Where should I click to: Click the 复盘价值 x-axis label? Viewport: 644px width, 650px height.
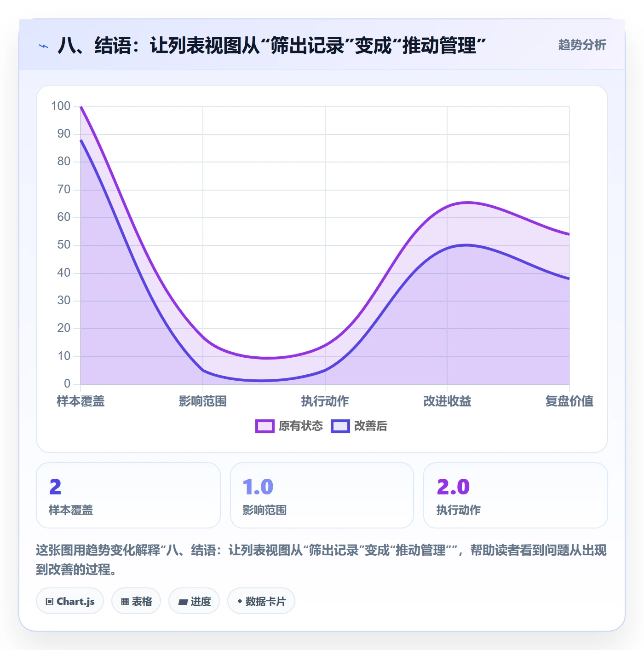point(569,401)
